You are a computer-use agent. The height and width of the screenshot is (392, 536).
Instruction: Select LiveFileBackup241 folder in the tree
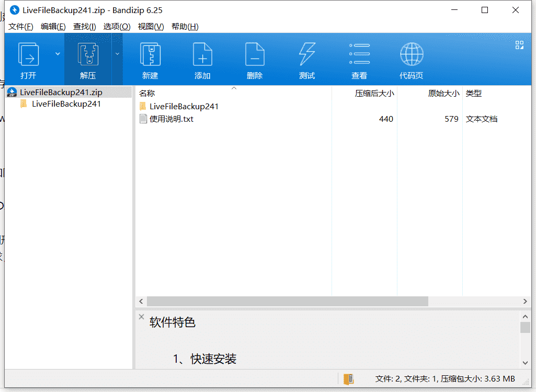click(x=66, y=104)
